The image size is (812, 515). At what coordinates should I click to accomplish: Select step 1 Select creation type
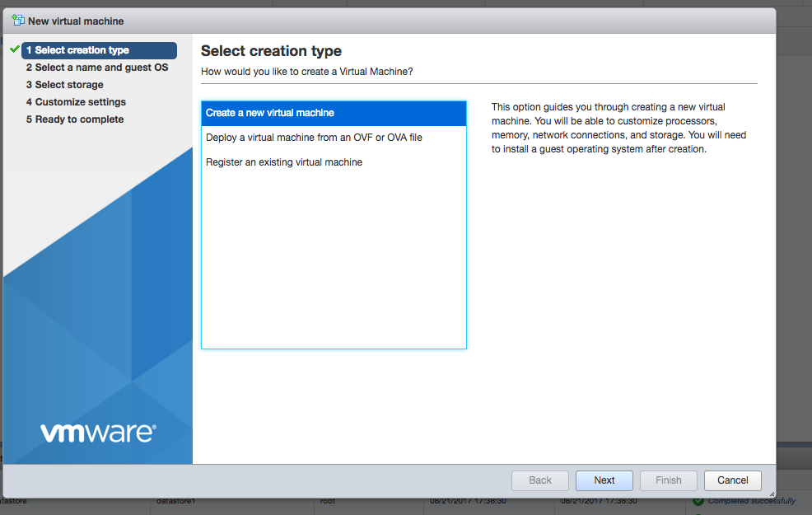pos(99,50)
